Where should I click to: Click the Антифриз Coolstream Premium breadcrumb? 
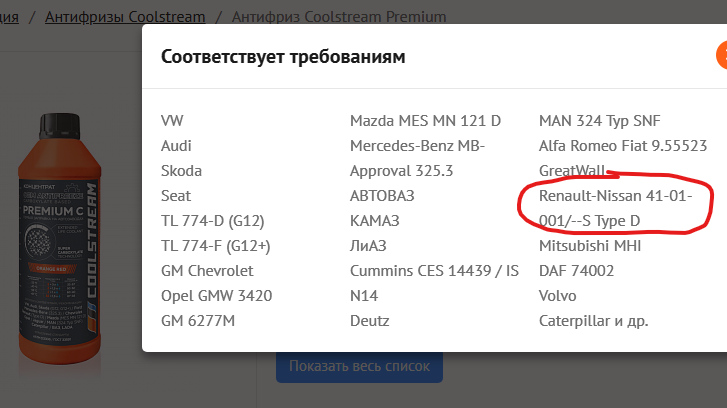[x=339, y=17]
